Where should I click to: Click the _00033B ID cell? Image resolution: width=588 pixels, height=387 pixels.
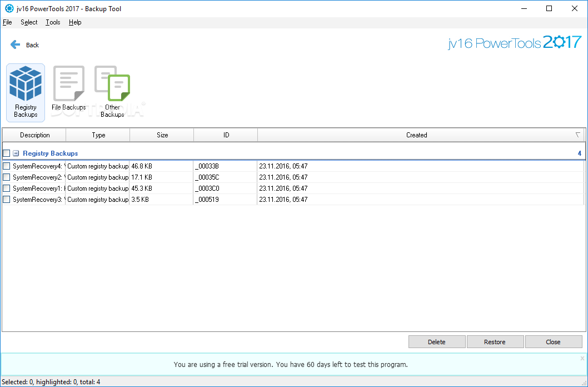coord(225,166)
